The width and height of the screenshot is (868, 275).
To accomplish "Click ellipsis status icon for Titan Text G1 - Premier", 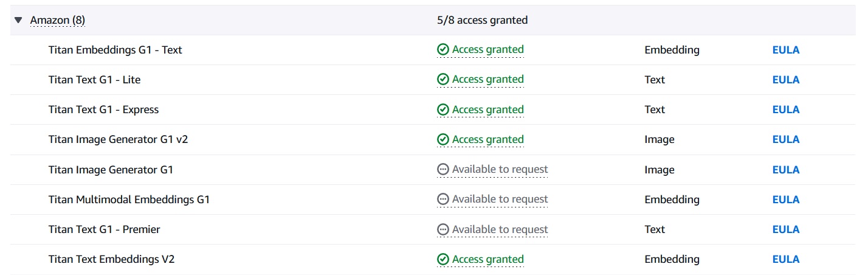I will click(x=443, y=230).
